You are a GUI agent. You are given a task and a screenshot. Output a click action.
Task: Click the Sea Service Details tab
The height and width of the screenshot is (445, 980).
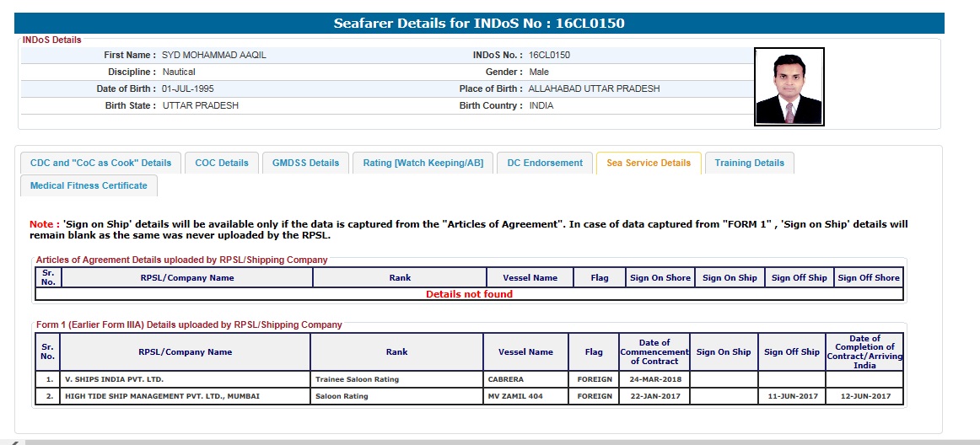coord(648,163)
